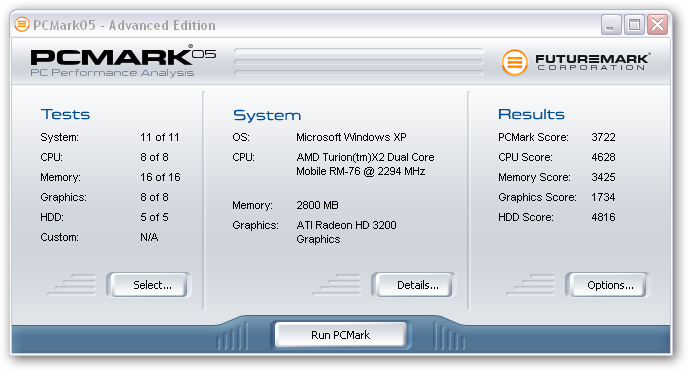Click the Futuremark orange logo icon

514,62
